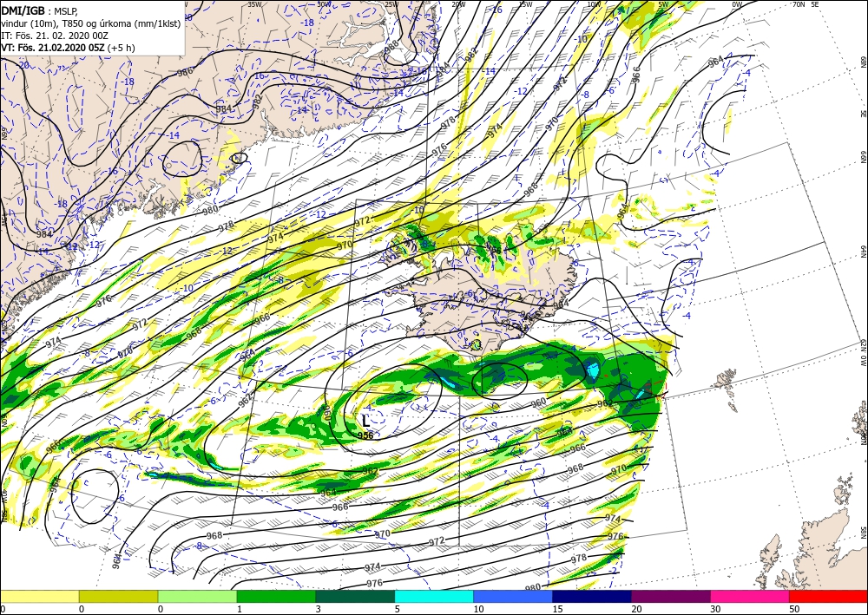Pick the bright blue legend swatch
The height and width of the screenshot is (615, 868).
pyautogui.click(x=513, y=596)
